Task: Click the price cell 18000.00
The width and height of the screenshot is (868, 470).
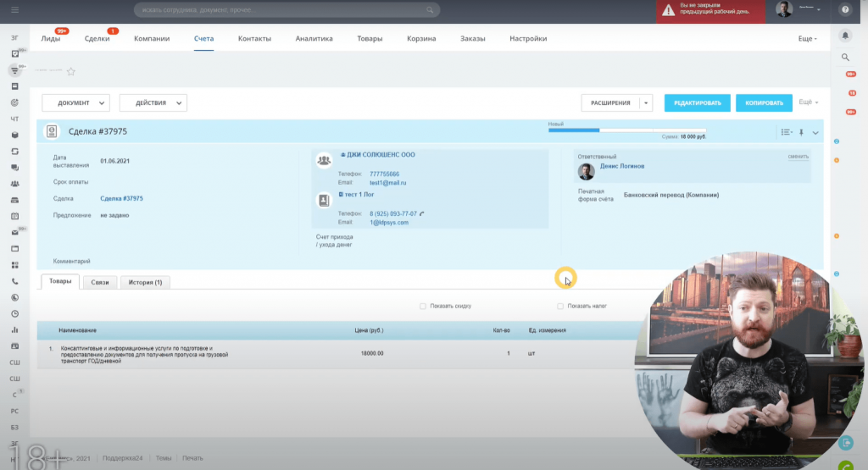Action: click(x=372, y=353)
